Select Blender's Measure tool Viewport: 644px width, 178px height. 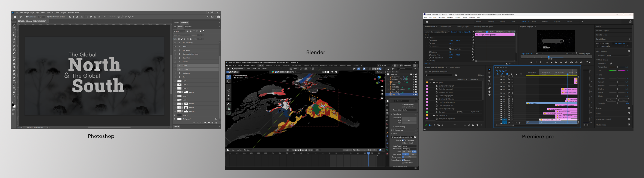(x=229, y=108)
